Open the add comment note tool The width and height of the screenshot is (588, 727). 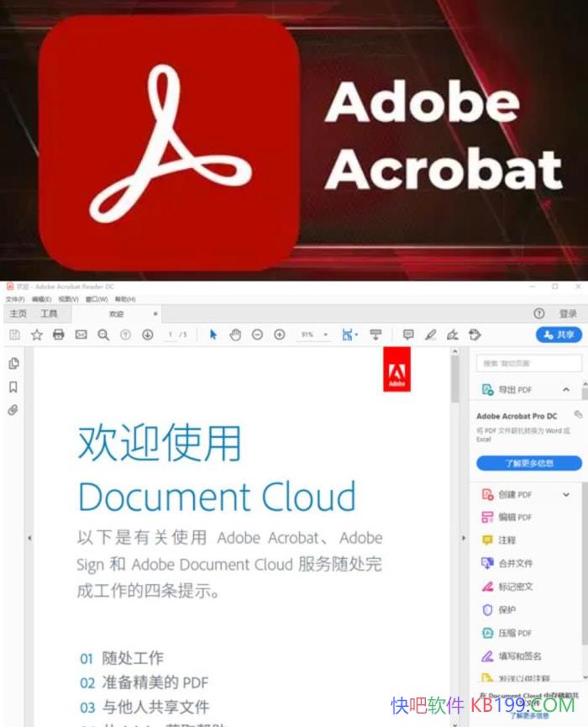click(x=408, y=335)
